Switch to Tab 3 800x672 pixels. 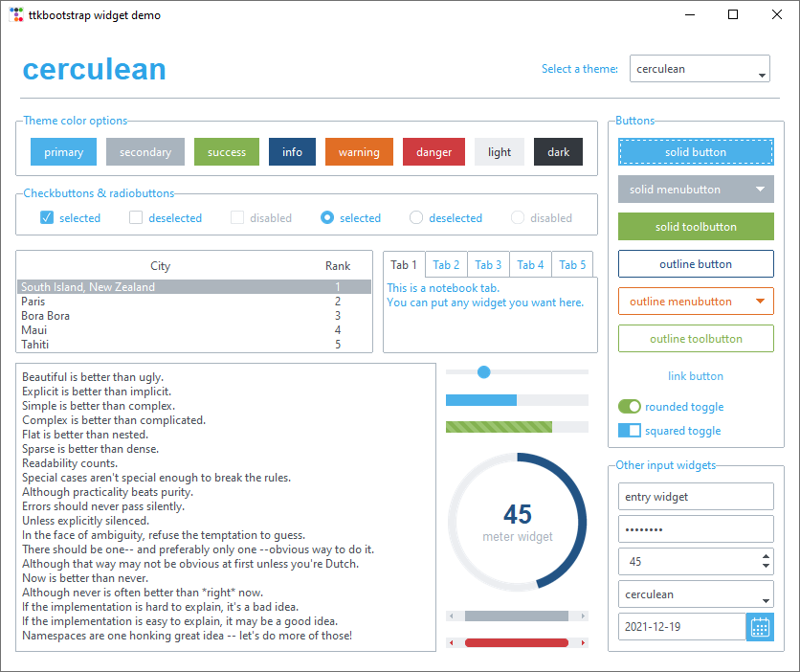coord(488,264)
